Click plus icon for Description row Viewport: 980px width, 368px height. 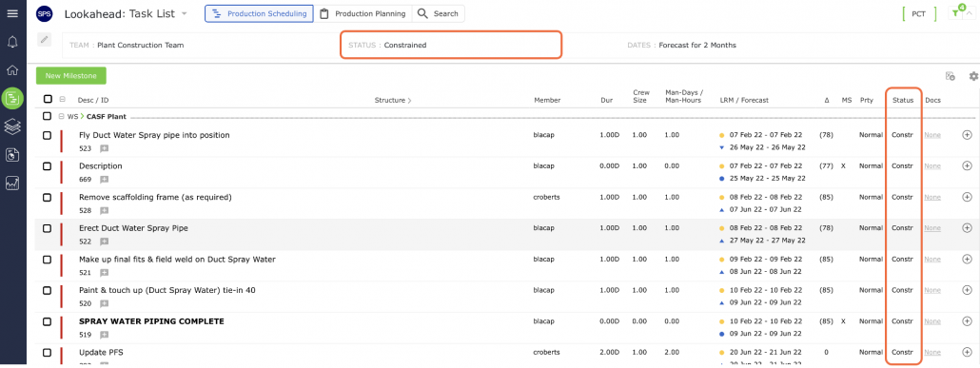point(967,166)
